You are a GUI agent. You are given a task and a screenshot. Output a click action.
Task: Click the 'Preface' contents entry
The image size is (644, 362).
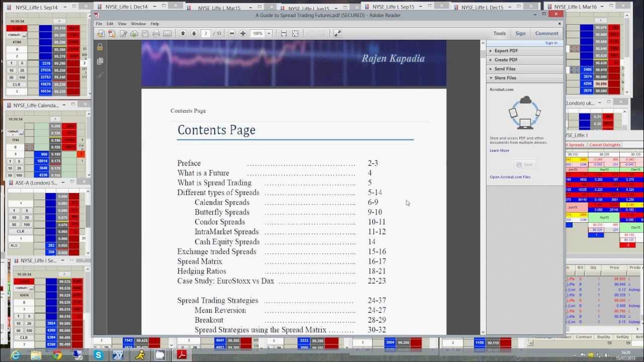click(189, 163)
